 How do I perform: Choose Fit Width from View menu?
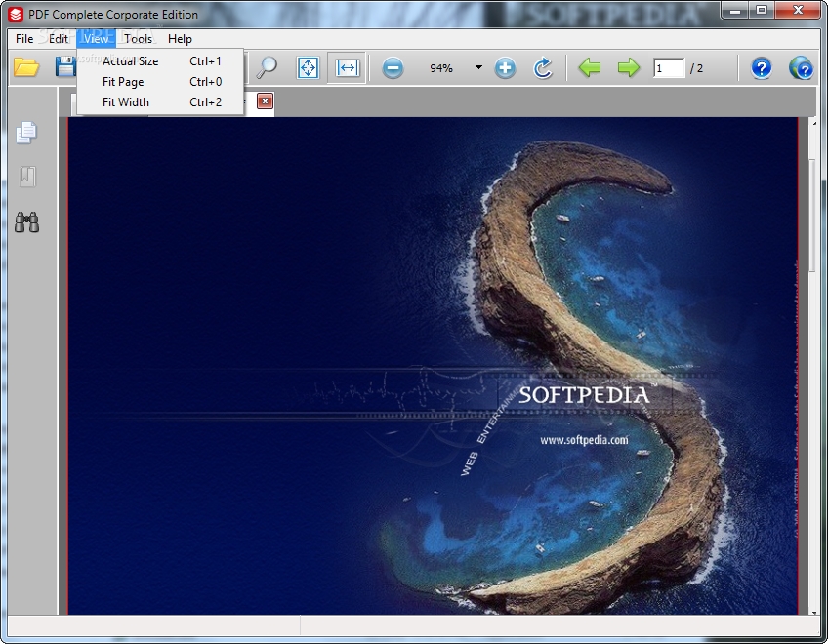(x=160, y=102)
